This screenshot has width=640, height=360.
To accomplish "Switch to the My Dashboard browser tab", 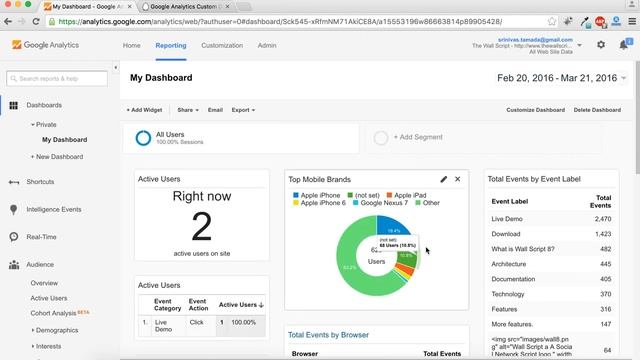I will pyautogui.click(x=88, y=7).
